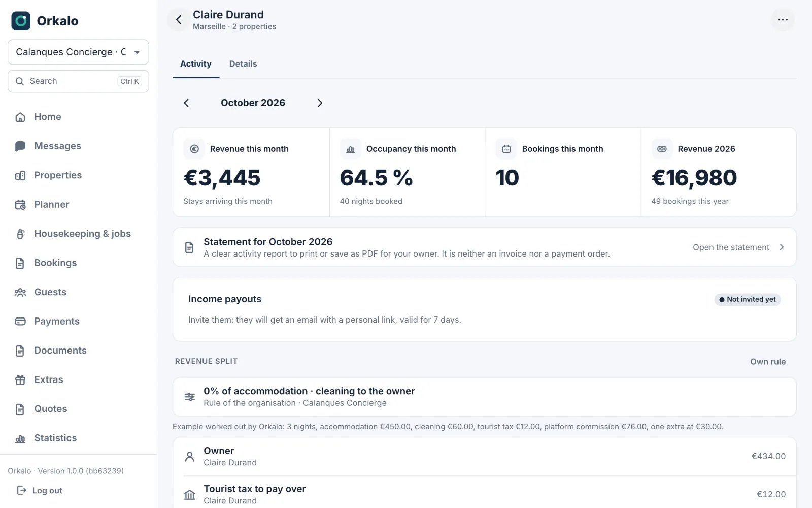The width and height of the screenshot is (812, 508).
Task: Click the October 2026 month label
Action: (253, 103)
